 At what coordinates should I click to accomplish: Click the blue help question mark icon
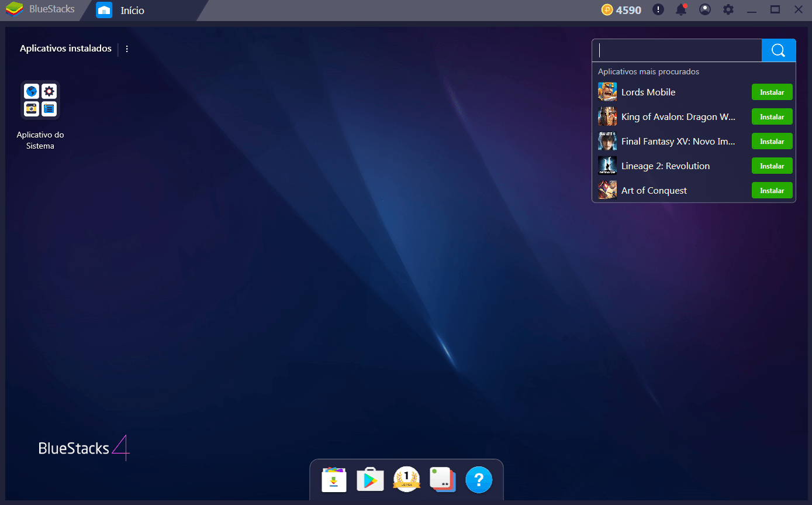479,480
